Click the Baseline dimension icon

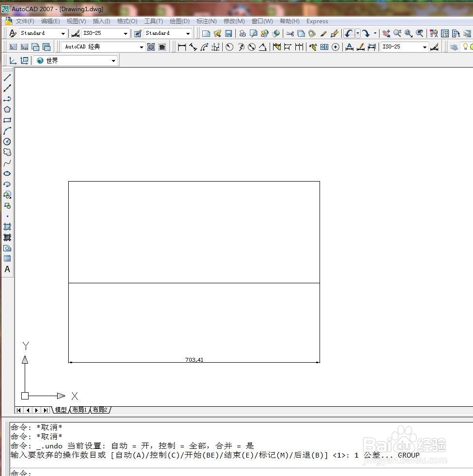pos(288,47)
